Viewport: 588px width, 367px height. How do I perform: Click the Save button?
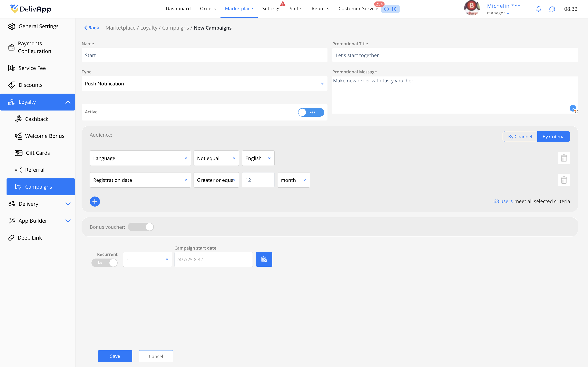pos(115,356)
